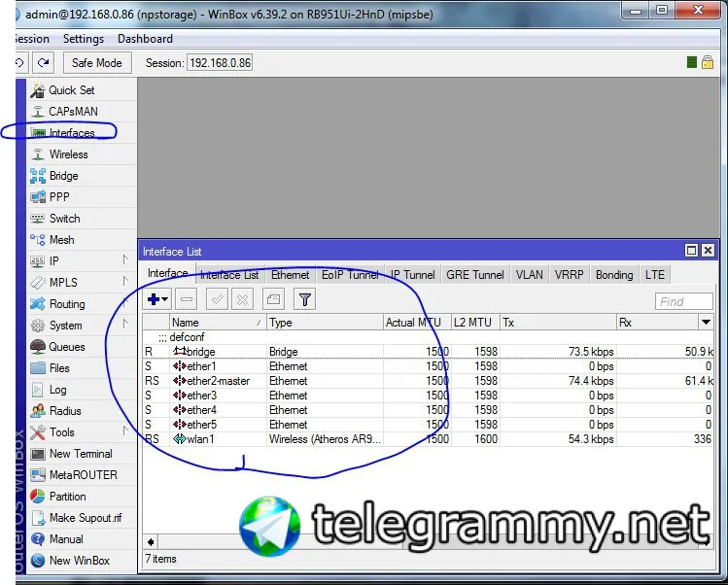Toggle Safe Mode
The height and width of the screenshot is (585, 728).
coord(97,62)
